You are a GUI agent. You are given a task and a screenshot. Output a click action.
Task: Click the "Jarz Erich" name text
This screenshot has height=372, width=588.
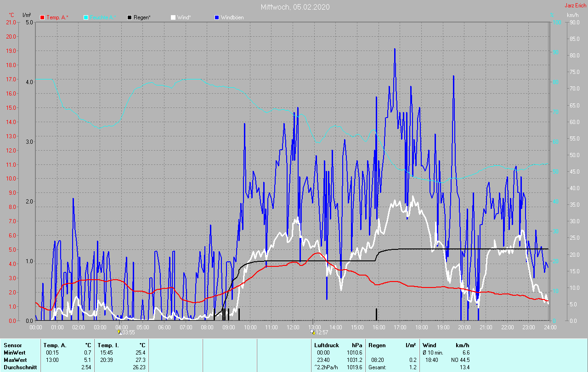click(x=575, y=6)
